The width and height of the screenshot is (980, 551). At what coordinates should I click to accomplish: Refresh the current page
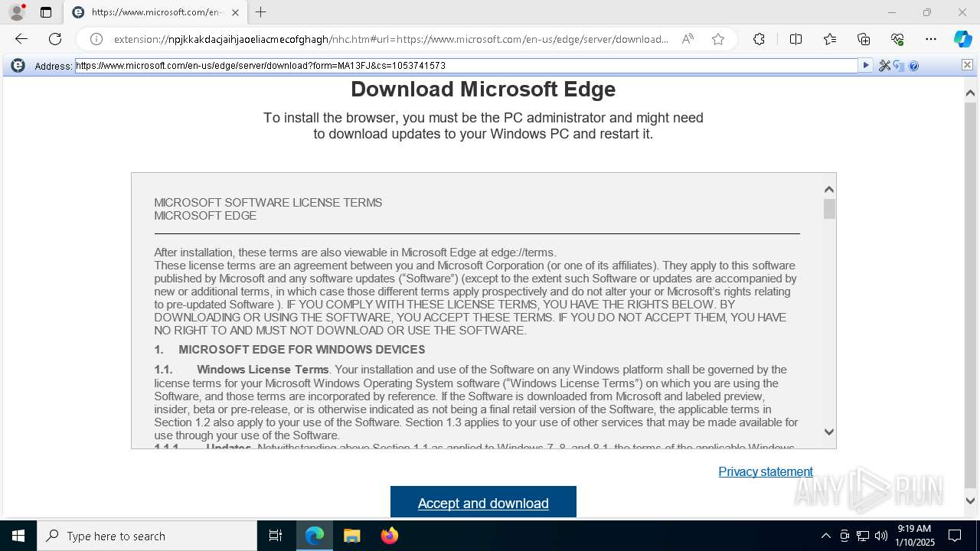(55, 39)
